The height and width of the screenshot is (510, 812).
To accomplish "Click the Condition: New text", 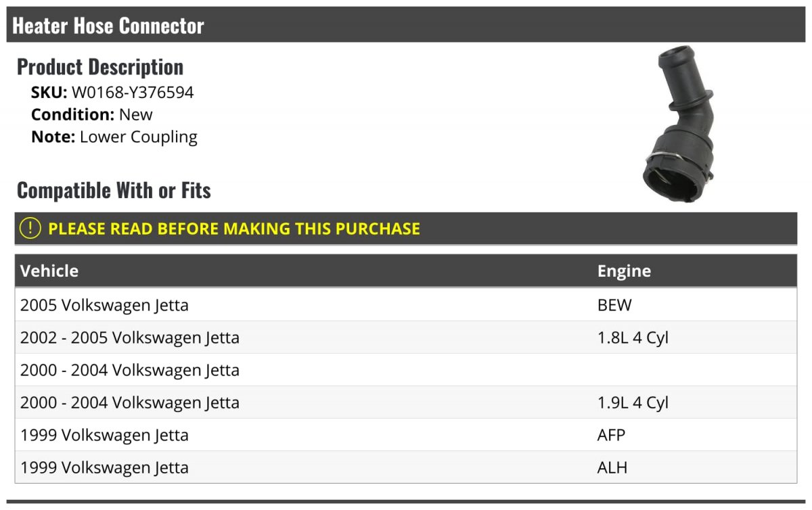I will [x=92, y=114].
